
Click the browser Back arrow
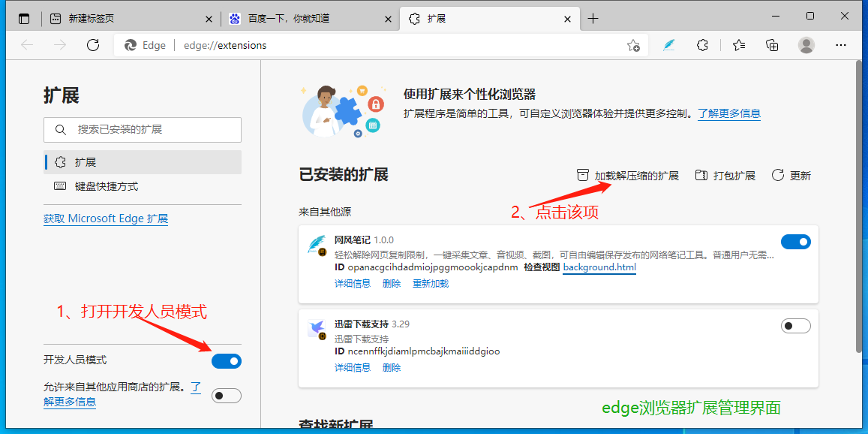[27, 46]
